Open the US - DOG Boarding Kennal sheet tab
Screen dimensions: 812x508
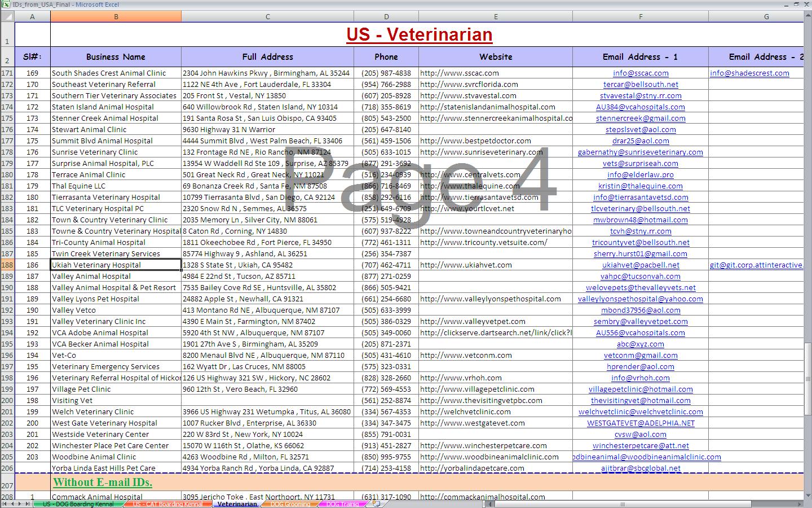click(x=78, y=504)
